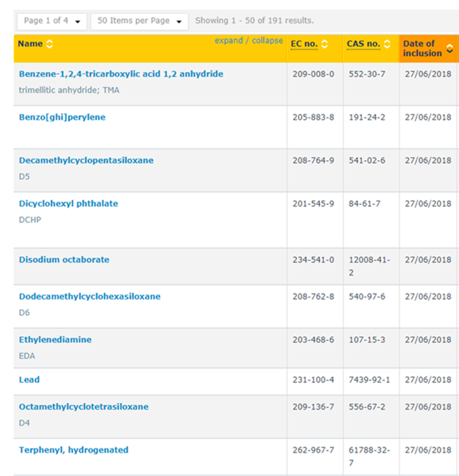This screenshot has width=459, height=476.
Task: Click the collapse link in header
Action: point(267,41)
